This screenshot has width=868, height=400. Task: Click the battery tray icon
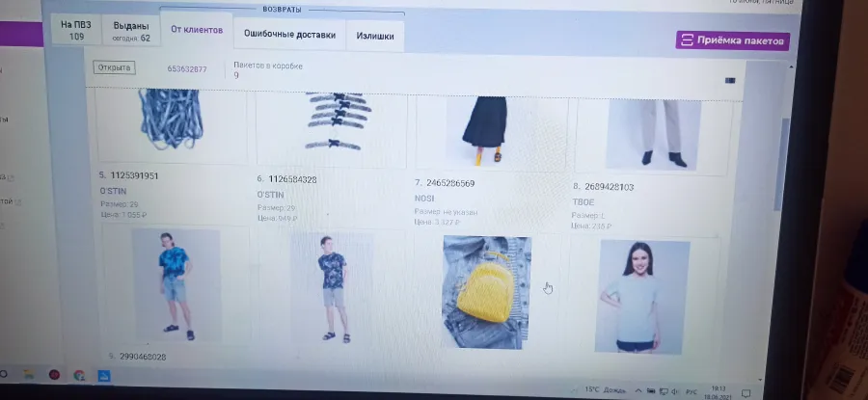tap(652, 391)
